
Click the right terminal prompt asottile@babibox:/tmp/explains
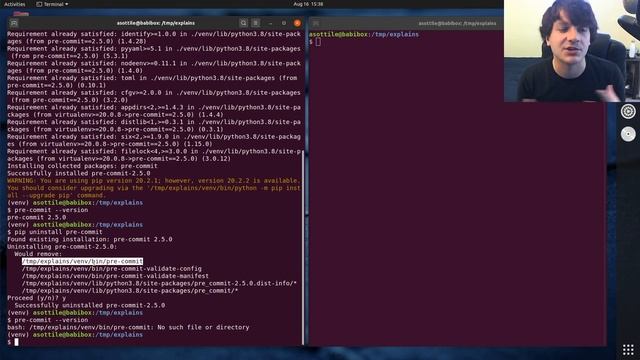click(x=364, y=35)
